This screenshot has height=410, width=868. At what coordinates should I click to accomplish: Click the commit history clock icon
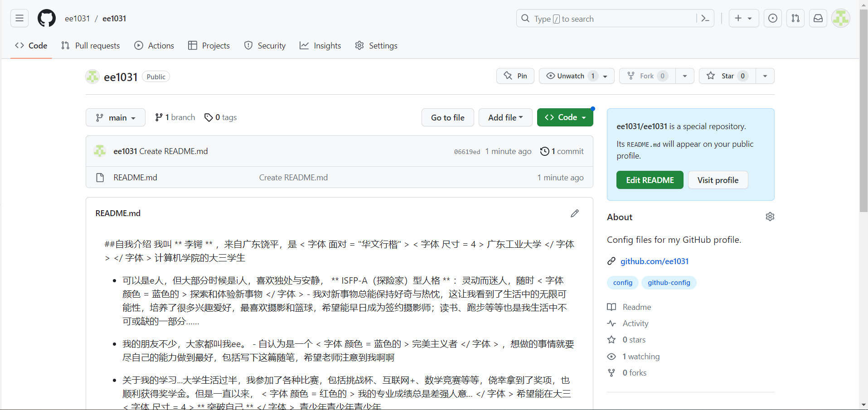pyautogui.click(x=545, y=151)
